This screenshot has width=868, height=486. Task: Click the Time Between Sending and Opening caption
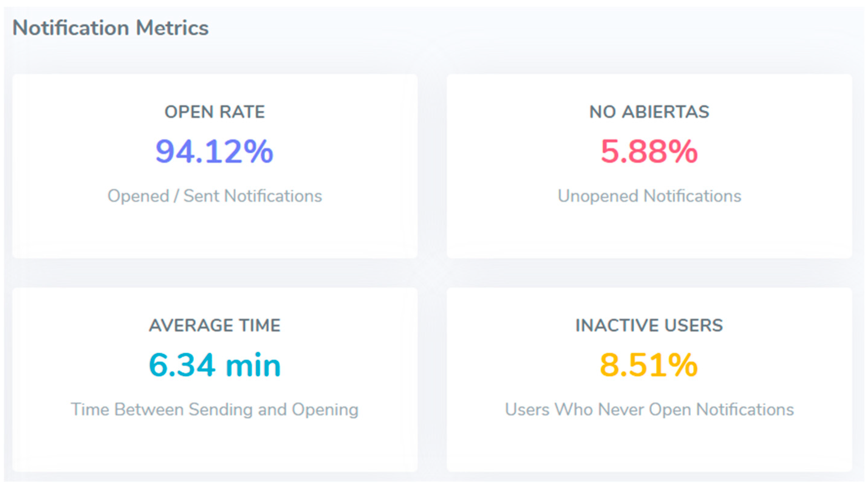click(215, 410)
